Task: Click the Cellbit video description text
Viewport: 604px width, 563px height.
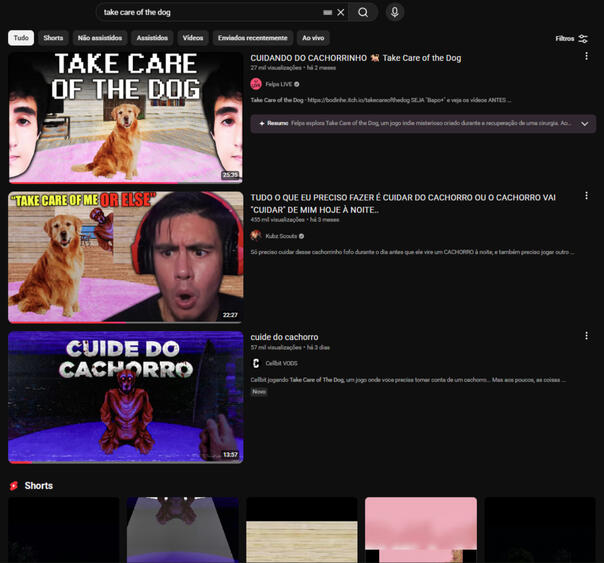Action: 408,380
